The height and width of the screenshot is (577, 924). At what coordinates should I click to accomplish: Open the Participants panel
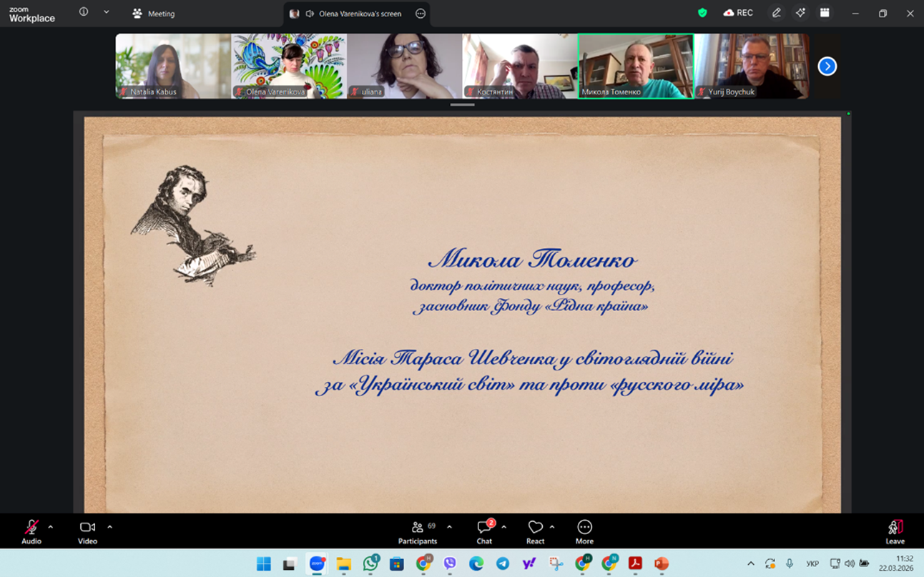coord(418,531)
